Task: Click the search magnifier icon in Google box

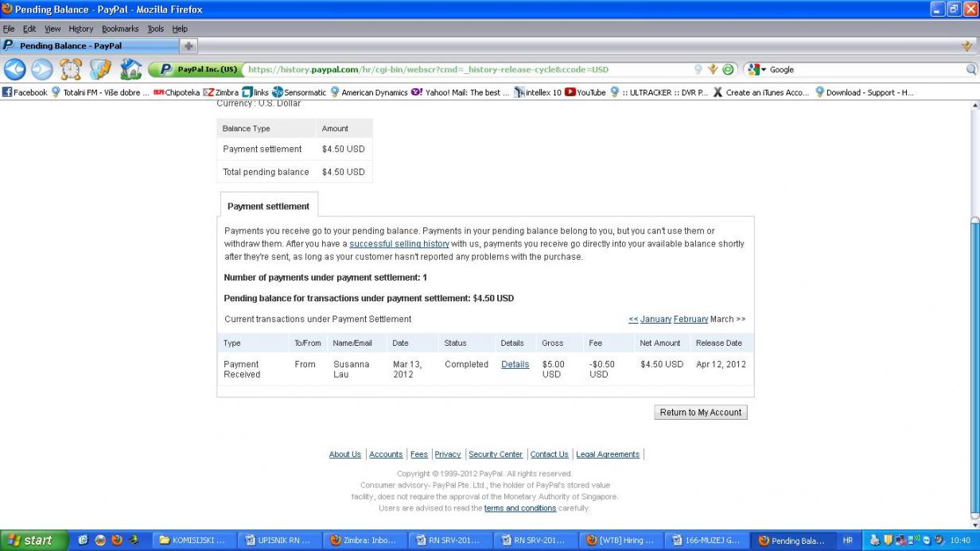Action: (970, 69)
